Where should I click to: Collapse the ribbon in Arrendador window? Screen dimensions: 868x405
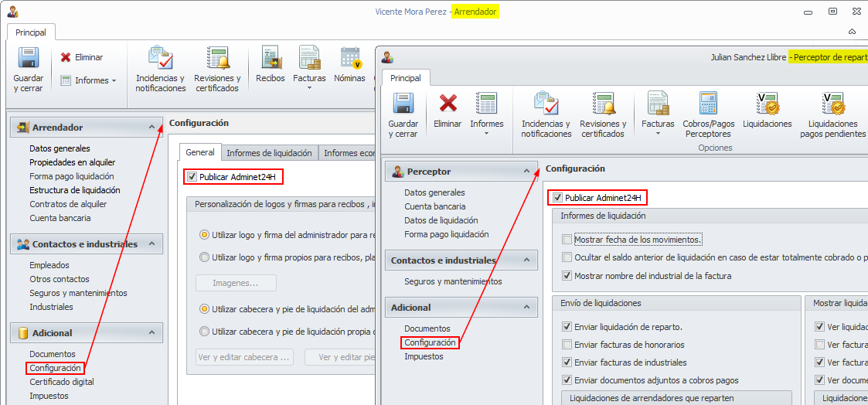pos(852,32)
